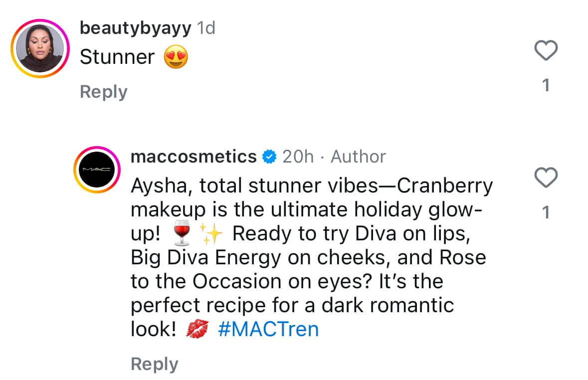Click the kiss mark emoji before #MACTren
Viewport: 588px width, 380px height.
click(197, 330)
